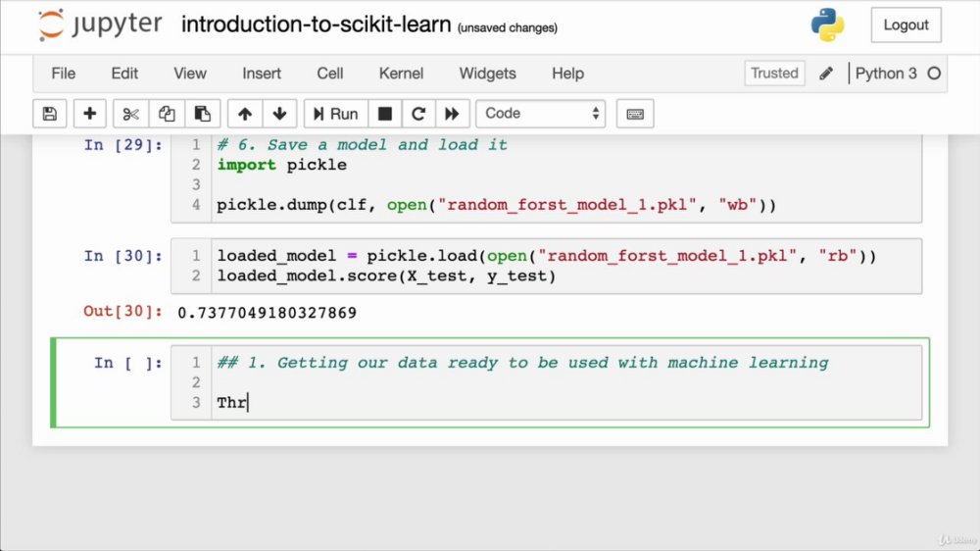Paste cells below icon
Viewport: 980px width, 551px height.
pyautogui.click(x=202, y=114)
